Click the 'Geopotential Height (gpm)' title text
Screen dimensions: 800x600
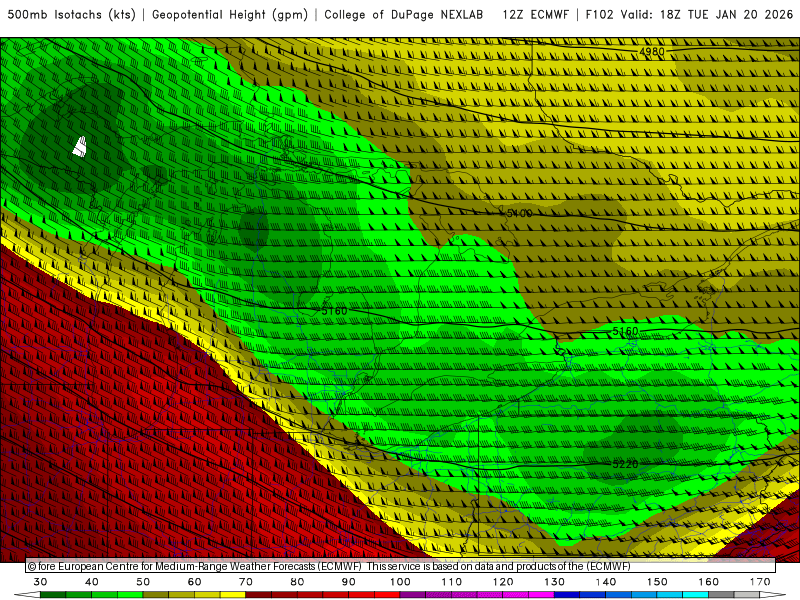[x=230, y=15]
